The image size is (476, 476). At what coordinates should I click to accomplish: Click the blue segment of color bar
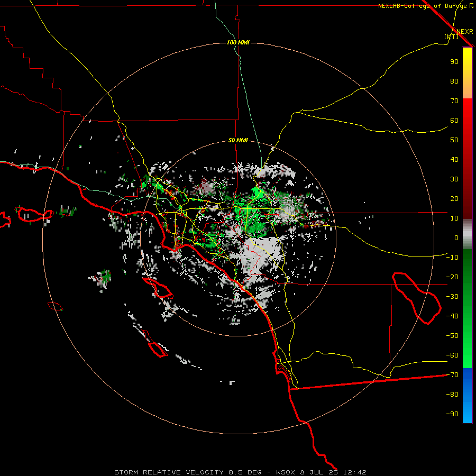467,396
